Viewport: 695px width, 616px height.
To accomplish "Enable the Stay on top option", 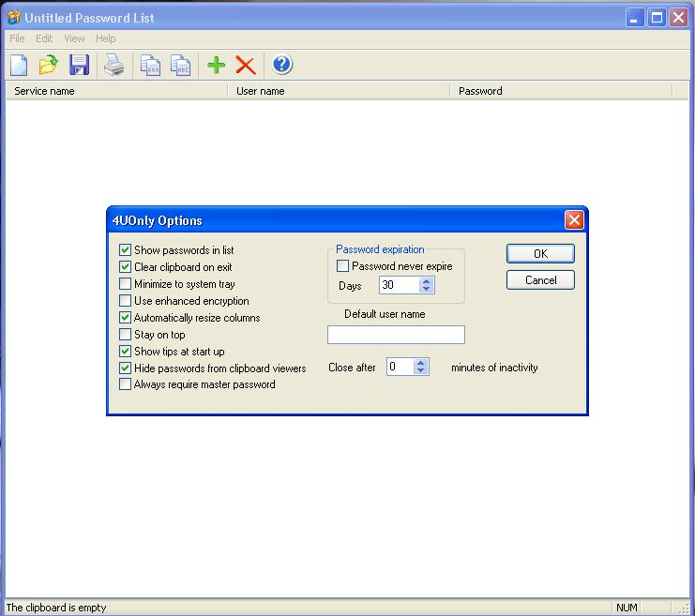I will 125,334.
